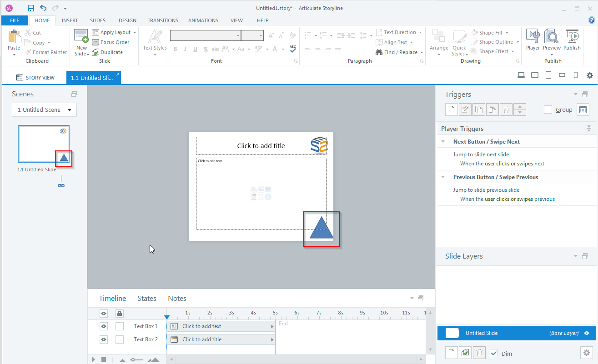The width and height of the screenshot is (598, 364).
Task: Open Align Text options
Action: coord(395,42)
